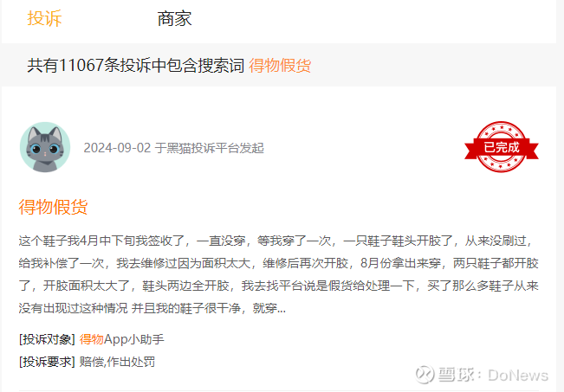Click the 2024-09-02 complaint date

[x=117, y=148]
